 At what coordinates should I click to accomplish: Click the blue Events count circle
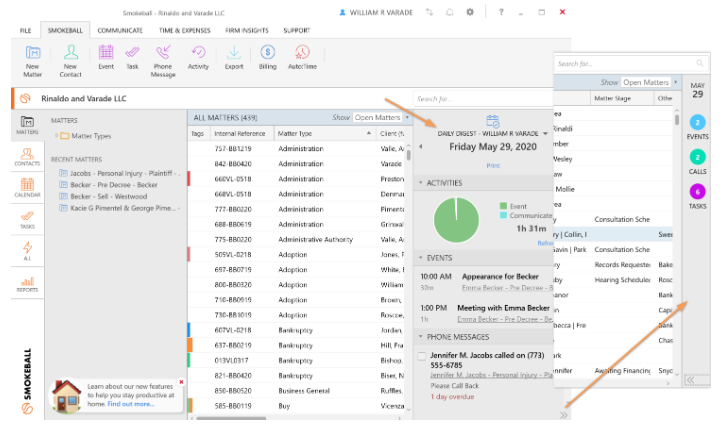(x=697, y=122)
